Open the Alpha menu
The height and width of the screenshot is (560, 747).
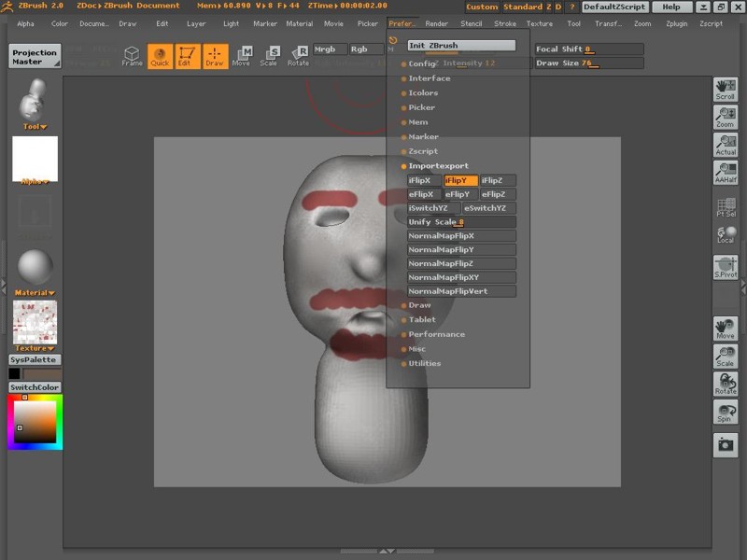[x=25, y=23]
